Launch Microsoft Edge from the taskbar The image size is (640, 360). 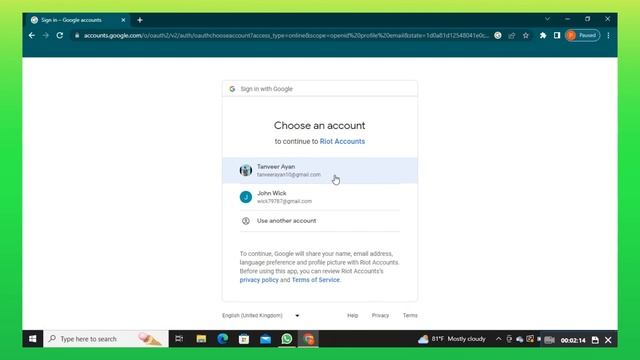(222, 339)
